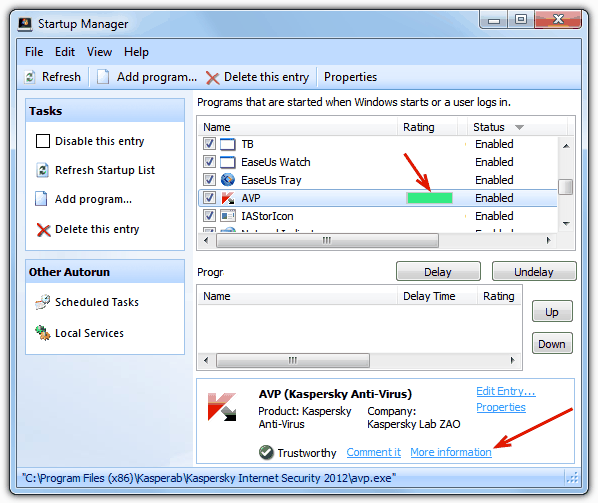The image size is (598, 503).
Task: Click the TB window icon
Action: pyautogui.click(x=228, y=144)
